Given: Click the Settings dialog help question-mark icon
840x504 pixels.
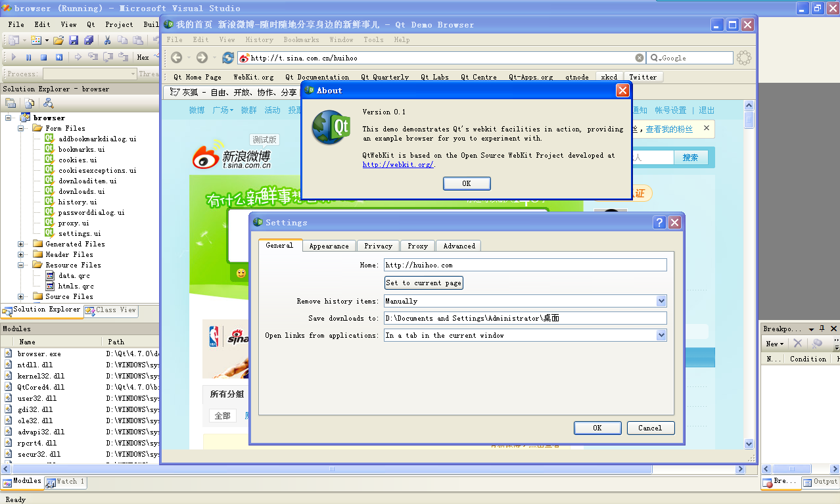Looking at the screenshot, I should coord(659,223).
